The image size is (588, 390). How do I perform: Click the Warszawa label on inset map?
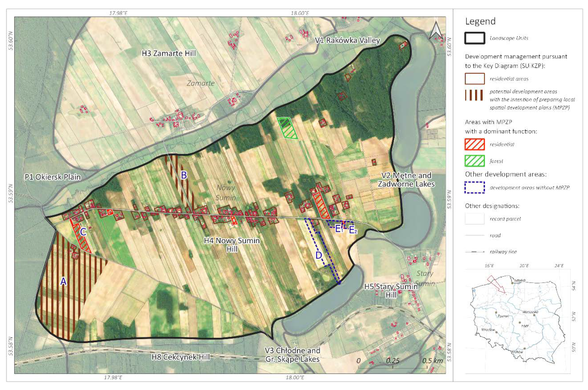click(530, 312)
